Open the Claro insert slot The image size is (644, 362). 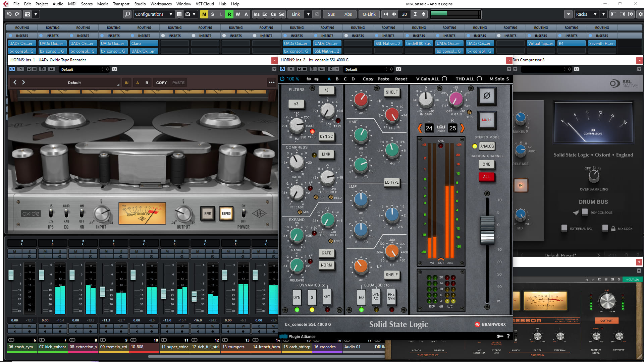(144, 43)
